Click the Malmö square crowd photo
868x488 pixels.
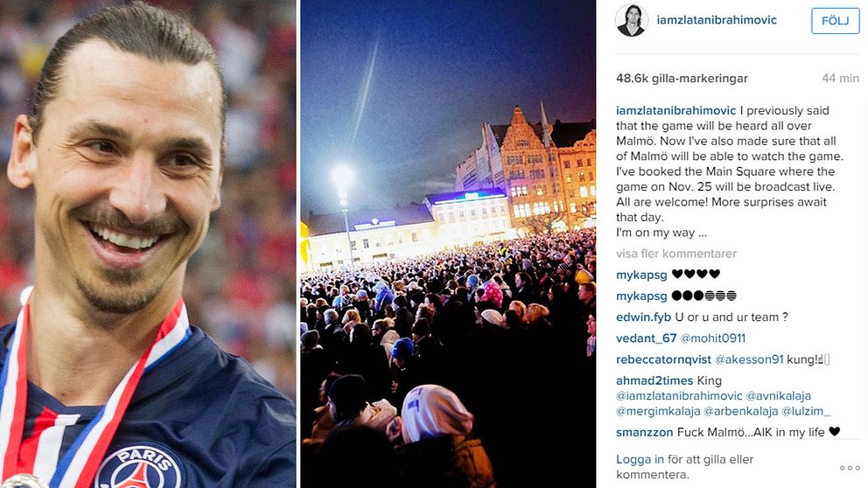448,244
